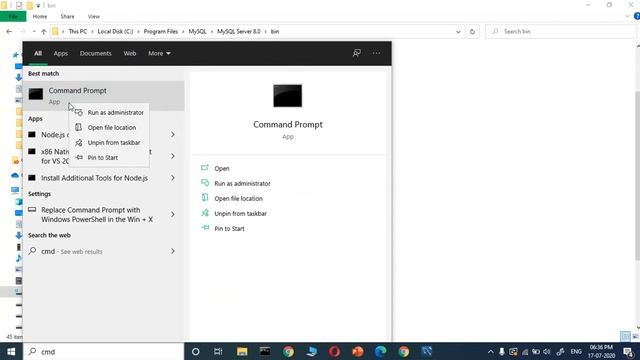Select Command Prompt best match result

104,96
